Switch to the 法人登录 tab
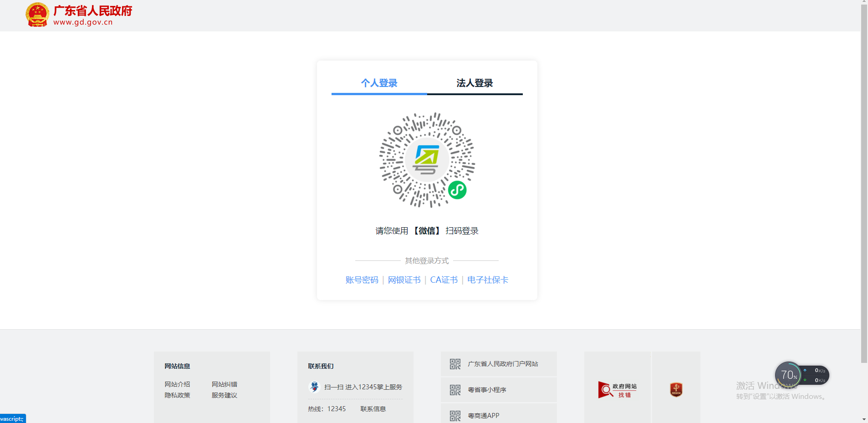This screenshot has width=868, height=423. (x=475, y=83)
